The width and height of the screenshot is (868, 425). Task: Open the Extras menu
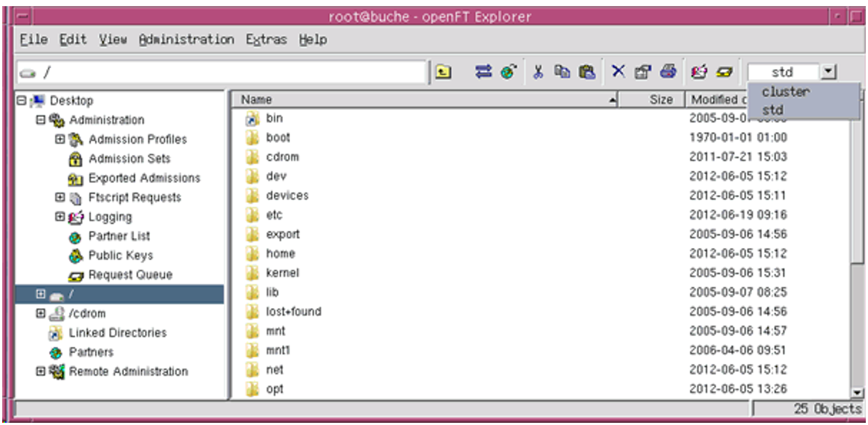click(x=266, y=40)
